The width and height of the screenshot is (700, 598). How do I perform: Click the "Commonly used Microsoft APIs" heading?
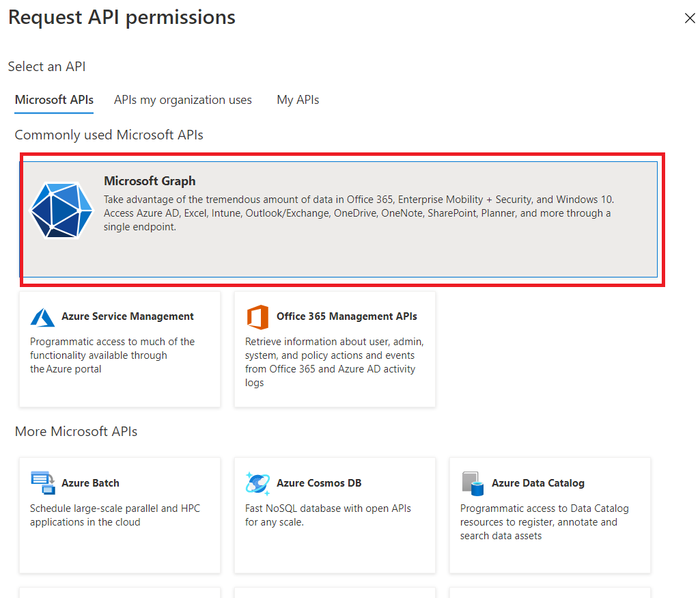109,135
